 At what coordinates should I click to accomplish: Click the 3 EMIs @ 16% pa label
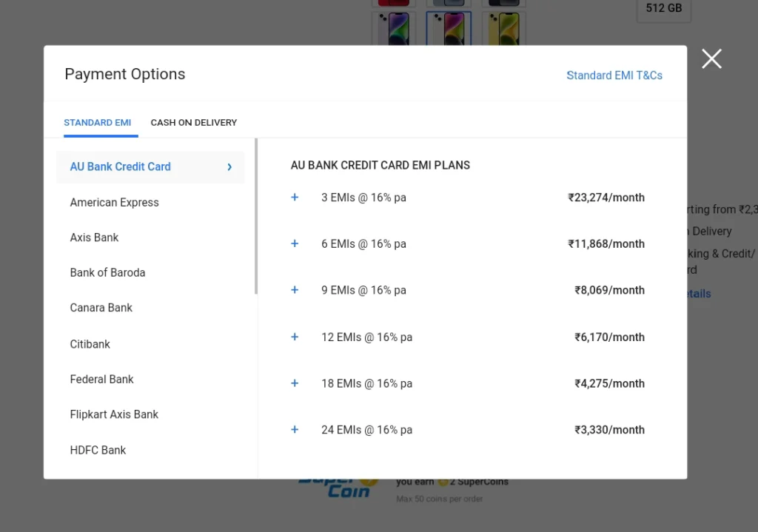[x=363, y=197]
